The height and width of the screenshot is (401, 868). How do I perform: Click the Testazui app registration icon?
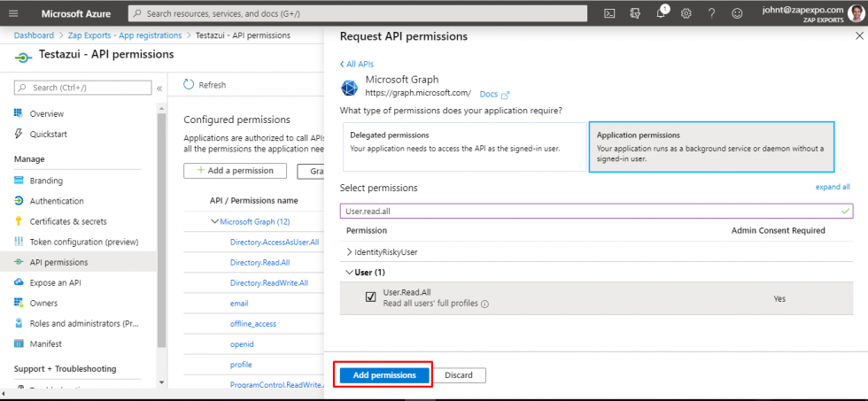(x=23, y=57)
